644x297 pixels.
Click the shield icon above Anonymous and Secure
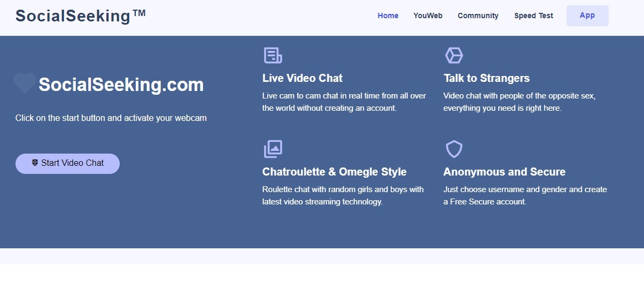[454, 149]
